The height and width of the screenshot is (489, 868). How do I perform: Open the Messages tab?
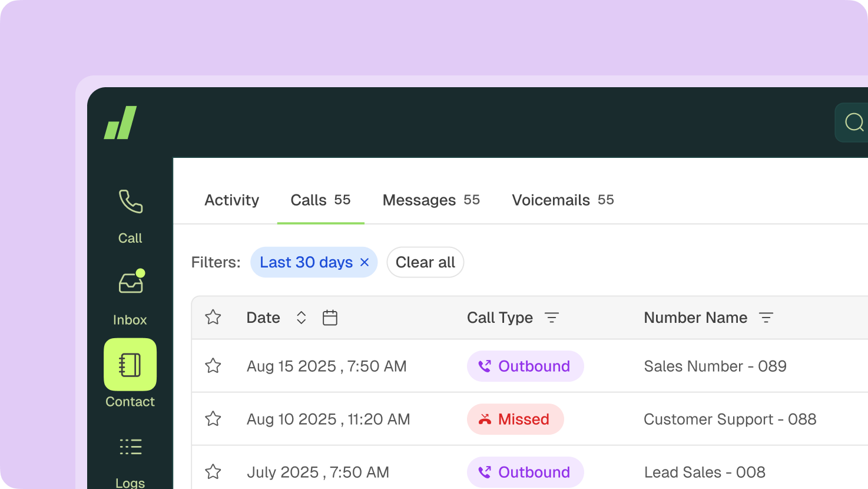[419, 200]
